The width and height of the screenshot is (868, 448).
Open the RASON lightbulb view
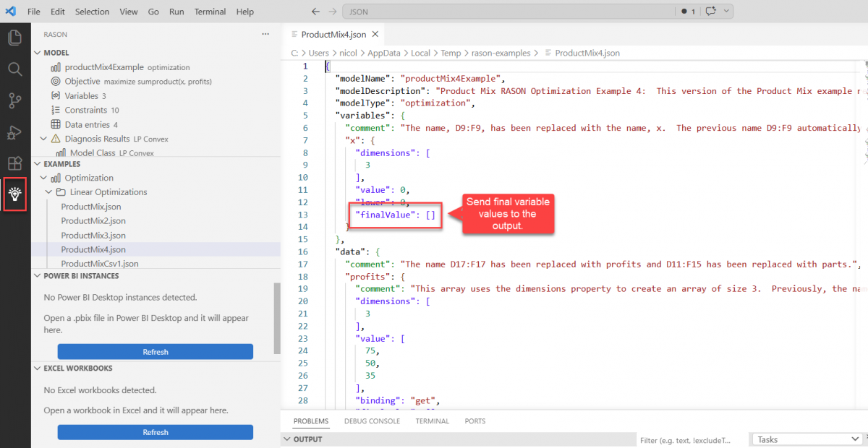tap(14, 194)
